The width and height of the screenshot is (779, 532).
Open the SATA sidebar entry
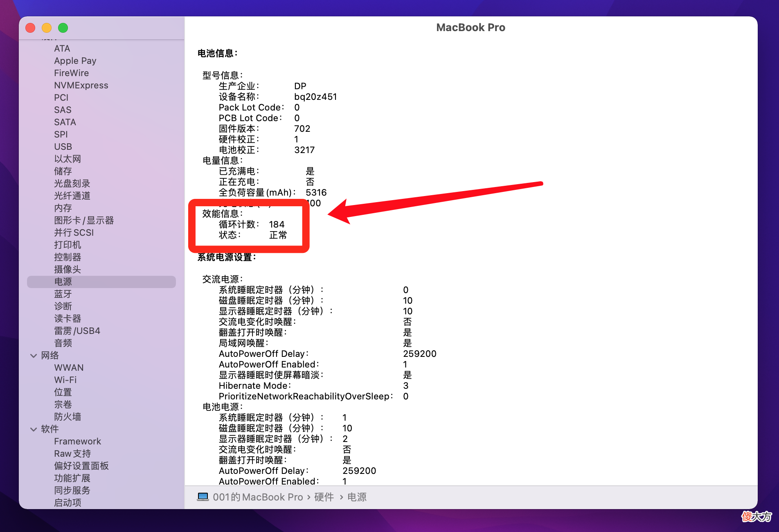pyautogui.click(x=65, y=122)
